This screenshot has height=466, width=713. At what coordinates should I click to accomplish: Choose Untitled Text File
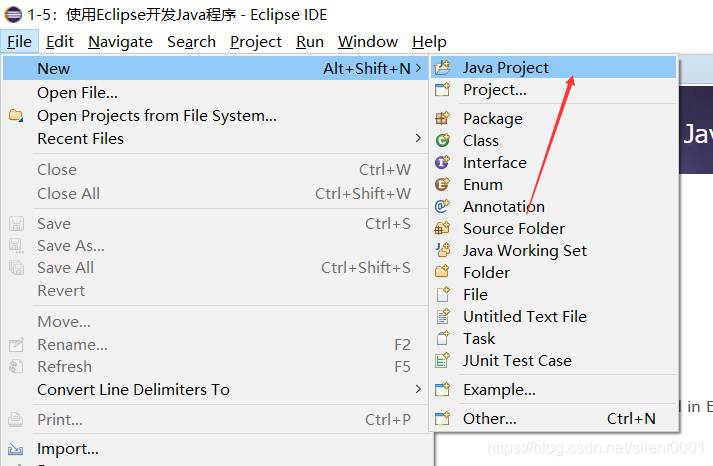[553, 316]
